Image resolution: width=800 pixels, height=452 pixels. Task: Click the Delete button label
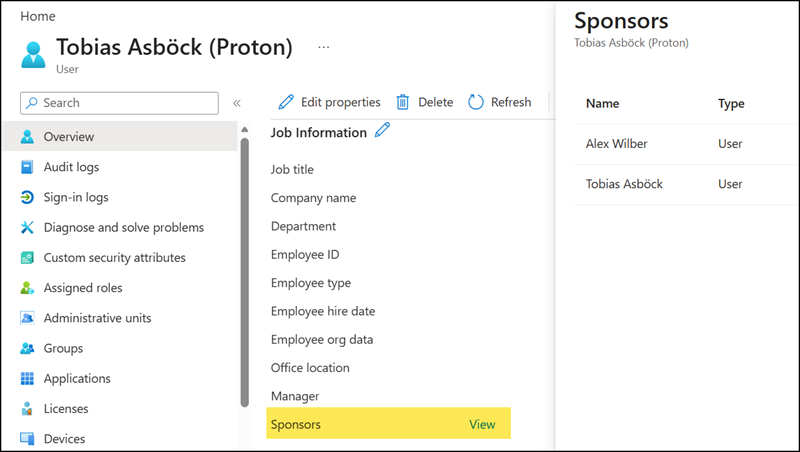[x=436, y=102]
